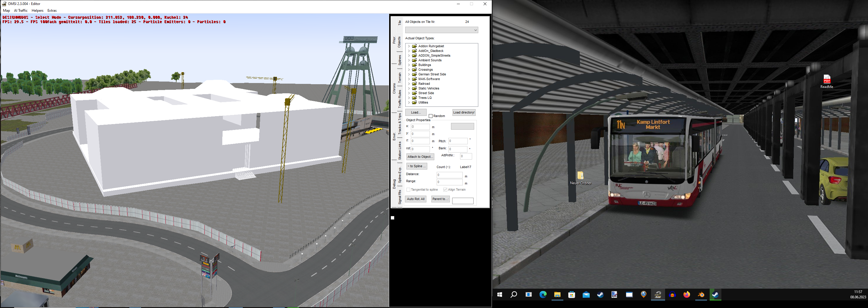Click the OMSI 2 taskbar icon
This screenshot has width=868, height=308.
[658, 295]
